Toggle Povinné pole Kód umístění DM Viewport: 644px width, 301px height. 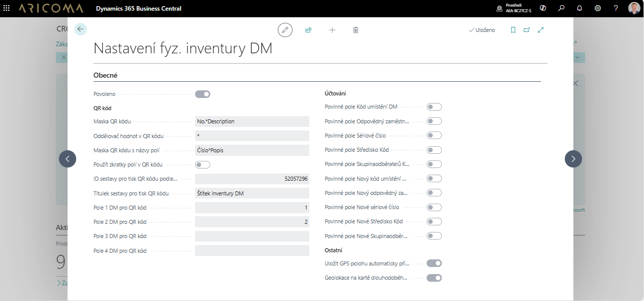coord(434,107)
